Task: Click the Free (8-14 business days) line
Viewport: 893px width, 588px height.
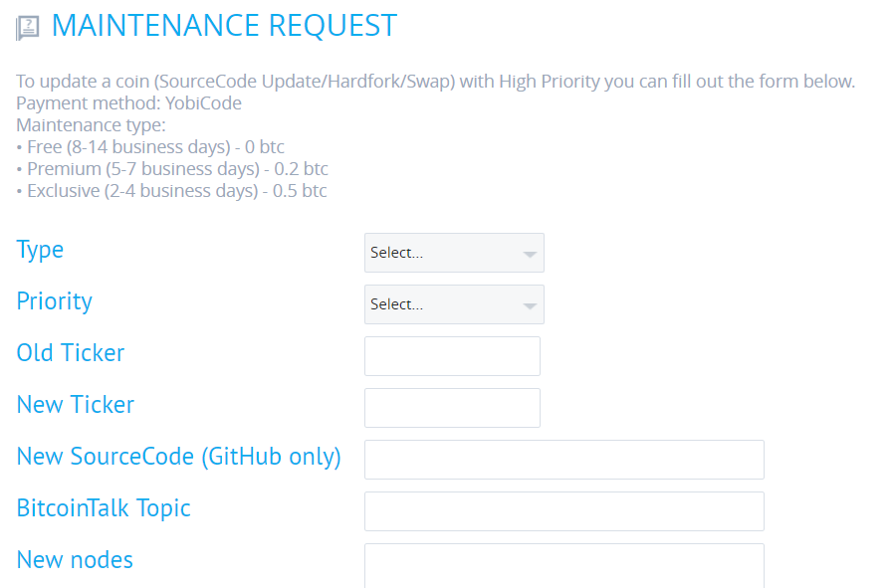Action: [150, 146]
